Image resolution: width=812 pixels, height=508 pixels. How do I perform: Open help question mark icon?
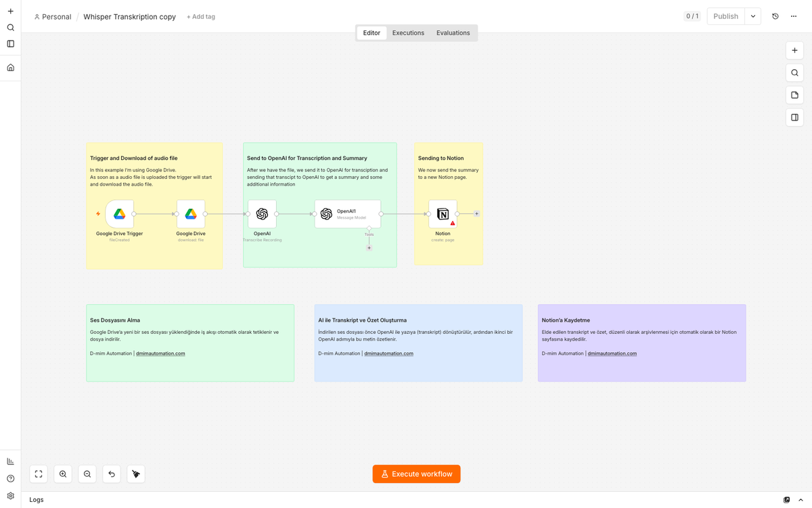click(x=10, y=479)
